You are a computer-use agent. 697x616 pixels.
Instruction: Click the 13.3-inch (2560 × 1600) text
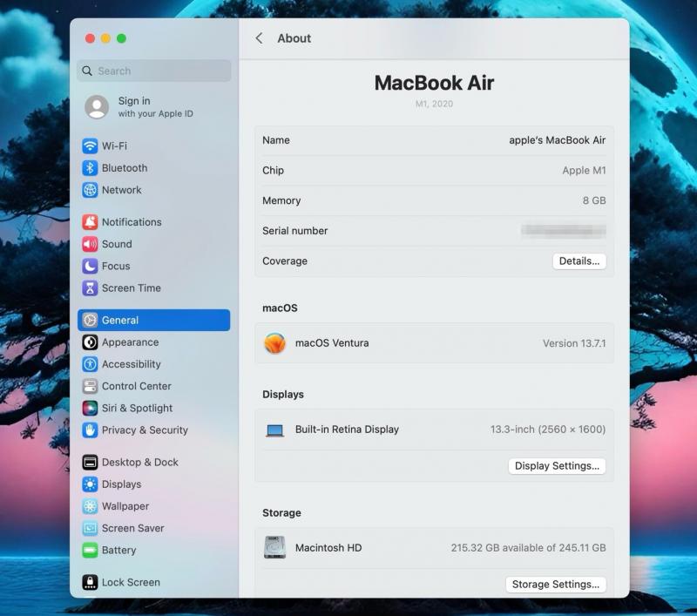tap(548, 430)
